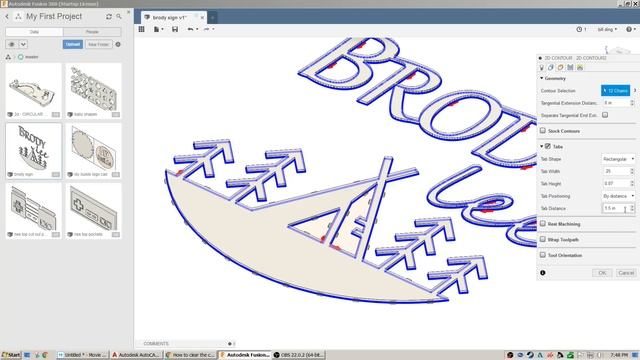Click the New Folder button

click(x=98, y=44)
